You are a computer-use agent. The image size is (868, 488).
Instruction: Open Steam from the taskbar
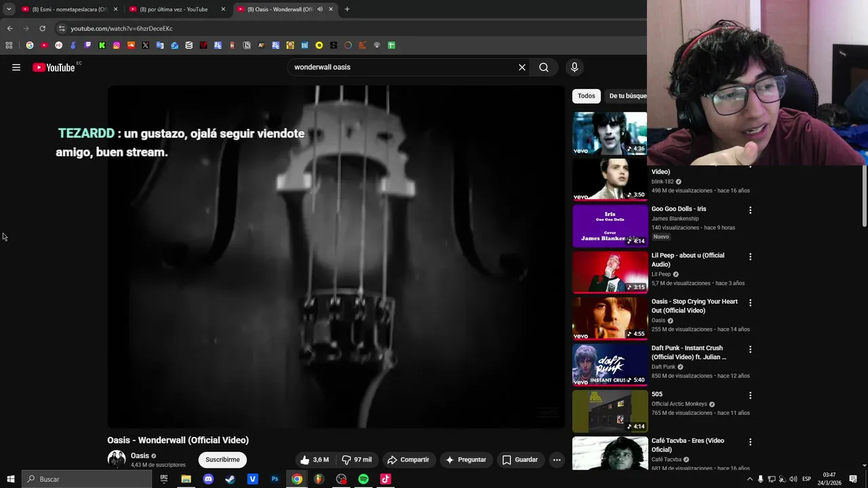pyautogui.click(x=230, y=479)
